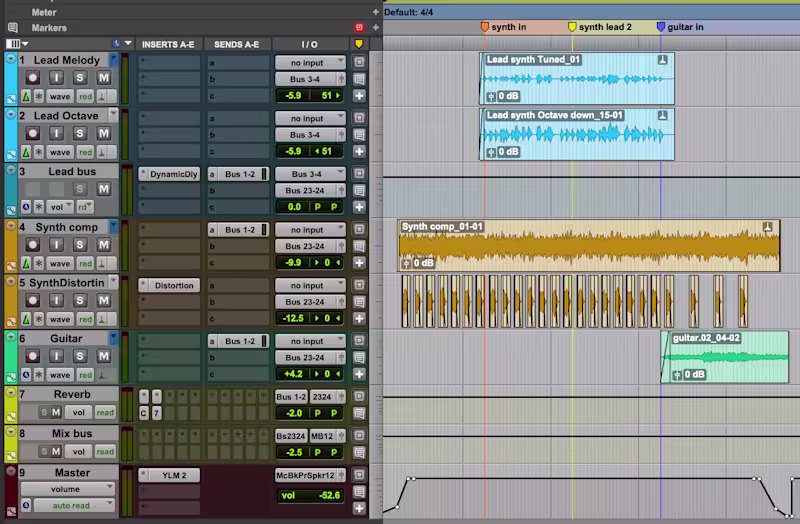Screen dimensions: 800x524
Task: Solo the Guitar track
Action: coord(80,356)
